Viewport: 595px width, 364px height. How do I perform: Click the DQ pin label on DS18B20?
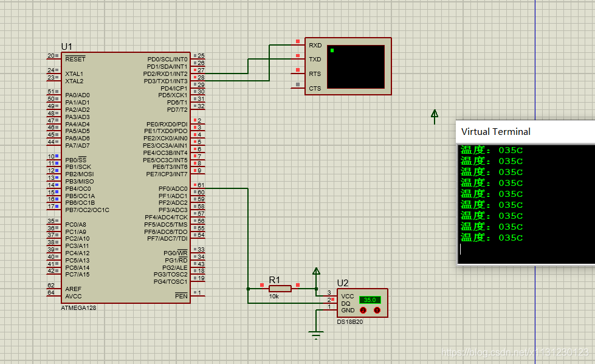(x=345, y=303)
